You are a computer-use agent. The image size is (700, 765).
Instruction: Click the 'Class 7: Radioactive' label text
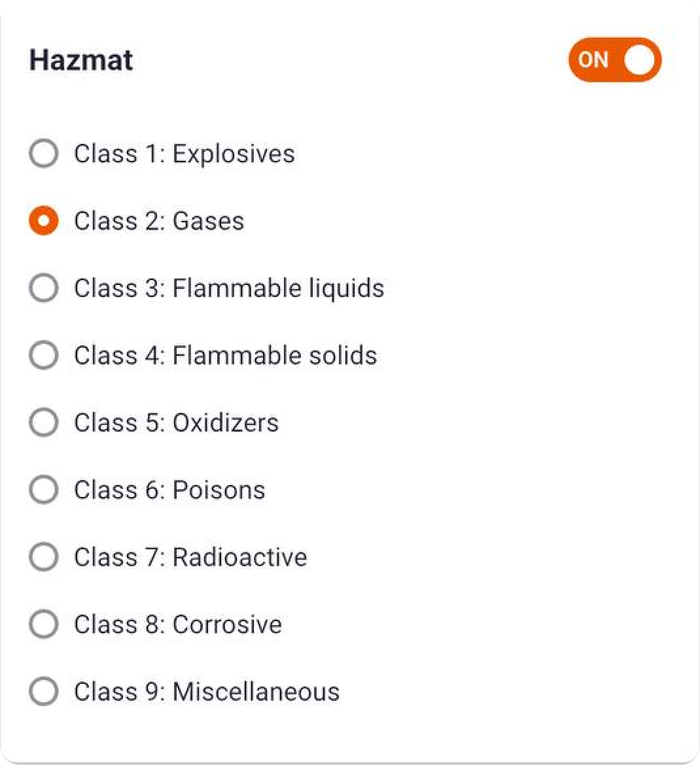point(191,557)
